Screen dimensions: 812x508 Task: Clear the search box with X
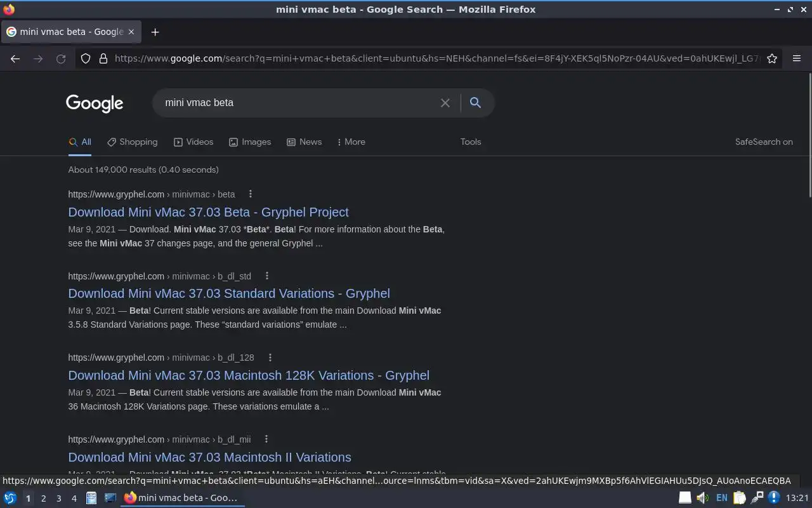(445, 103)
